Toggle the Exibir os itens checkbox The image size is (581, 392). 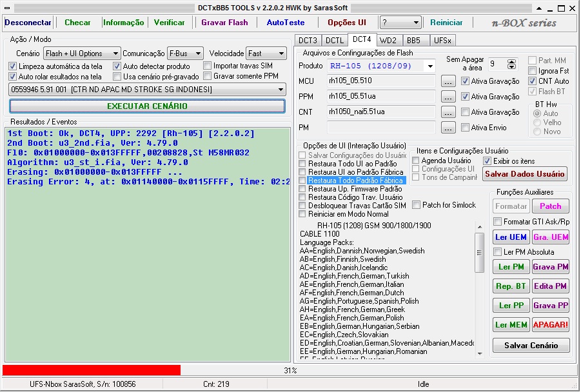(487, 161)
